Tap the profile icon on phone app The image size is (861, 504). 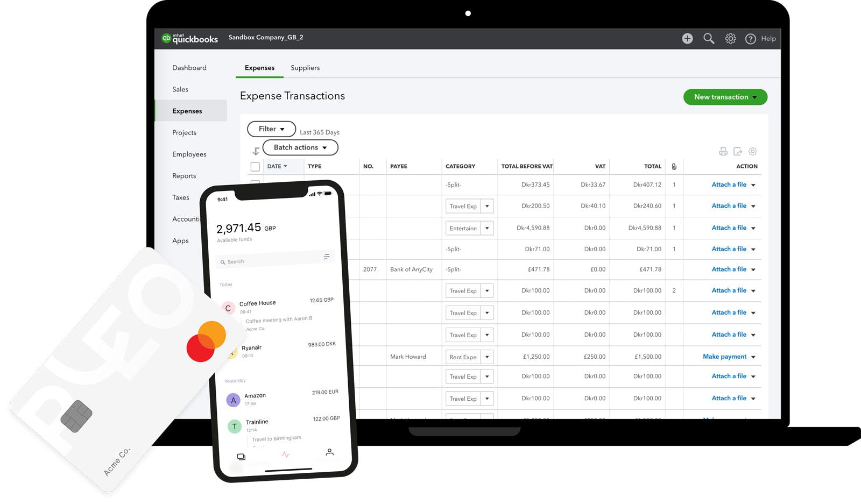330,452
